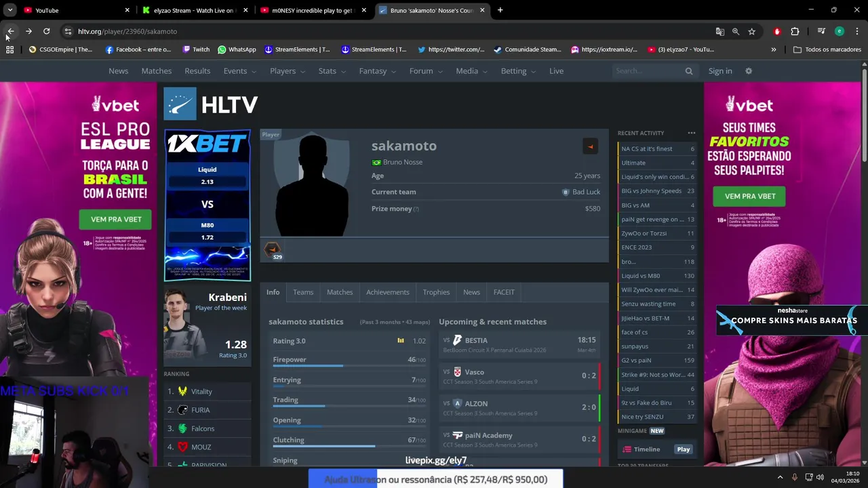
Task: Open the zoom magnifier icon in address bar
Action: click(x=736, y=31)
